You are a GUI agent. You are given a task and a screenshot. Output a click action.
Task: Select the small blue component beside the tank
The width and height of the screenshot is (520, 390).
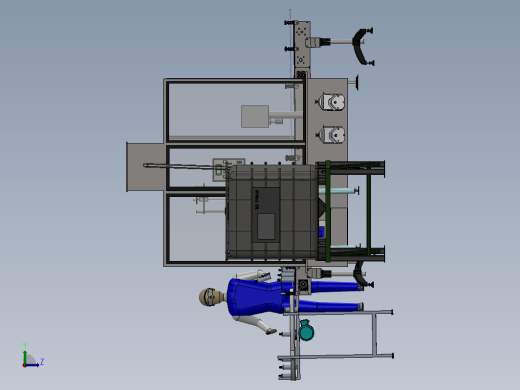[x=321, y=232]
